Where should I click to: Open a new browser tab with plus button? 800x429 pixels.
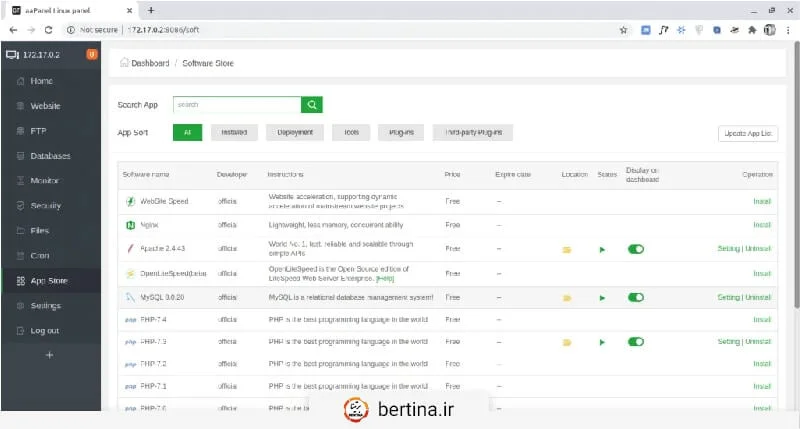[x=151, y=10]
